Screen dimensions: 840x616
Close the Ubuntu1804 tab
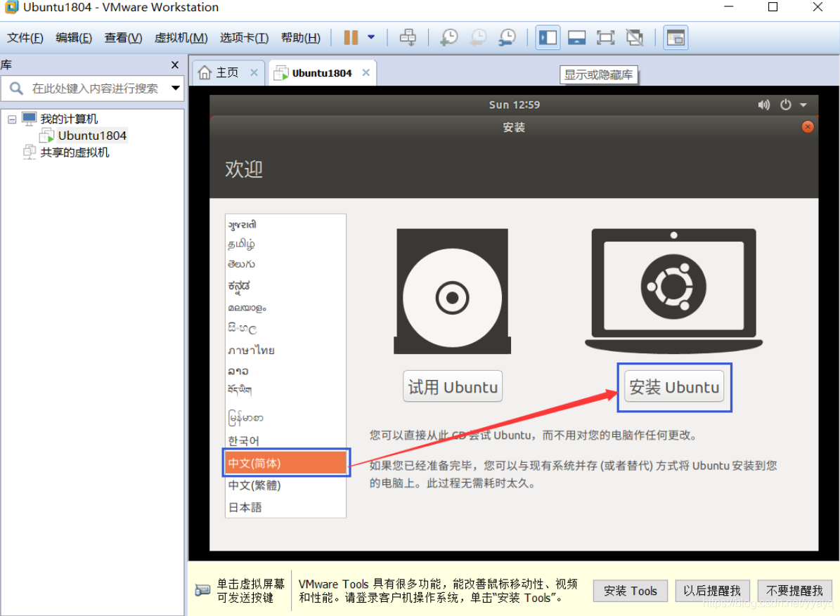click(x=366, y=72)
